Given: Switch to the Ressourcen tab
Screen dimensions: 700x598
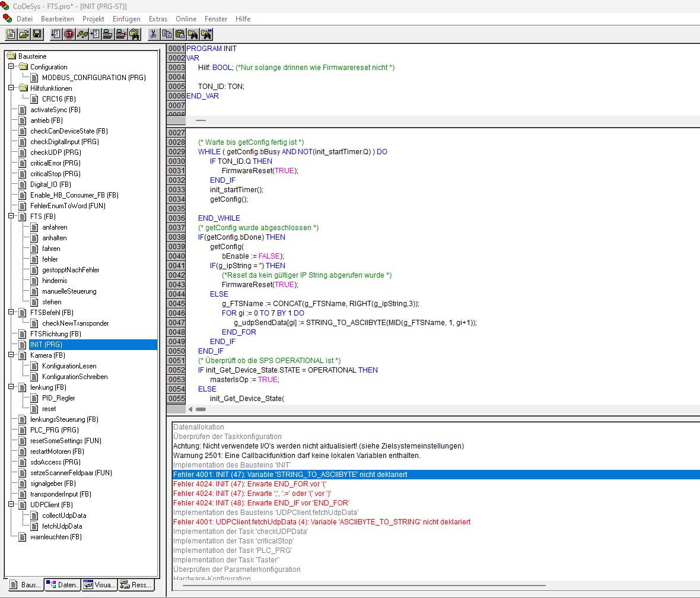Looking at the screenshot, I should pyautogui.click(x=136, y=585).
